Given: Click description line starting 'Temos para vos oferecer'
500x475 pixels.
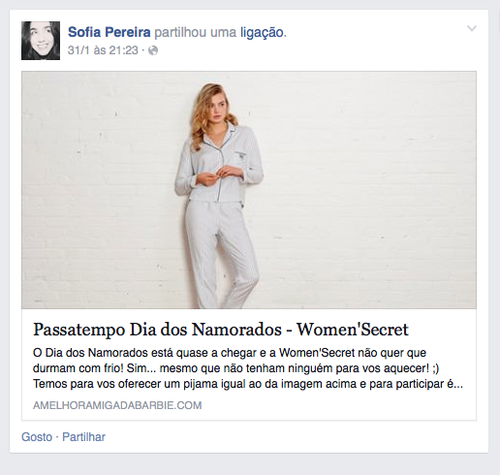Looking at the screenshot, I should (248, 384).
